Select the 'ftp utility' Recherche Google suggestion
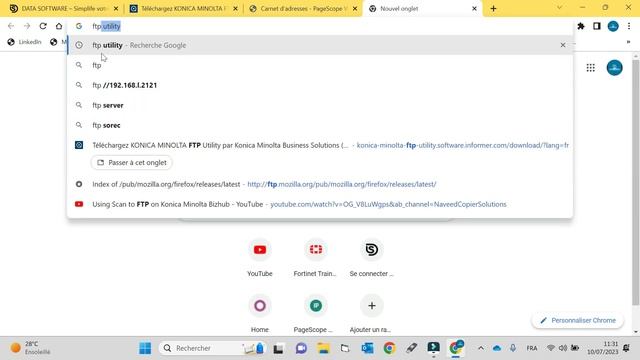Screen dimensions: 640x360 pyautogui.click(x=320, y=45)
